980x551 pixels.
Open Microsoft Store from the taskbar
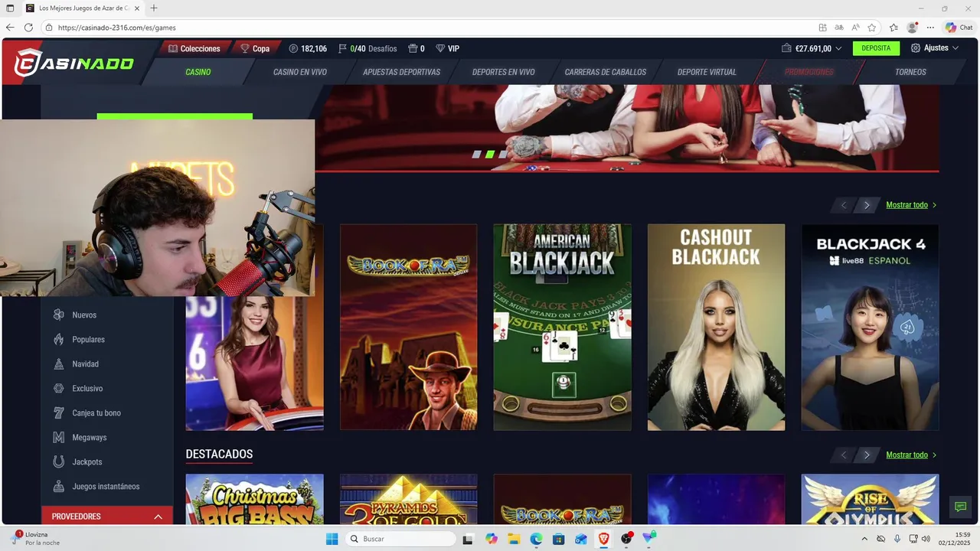tap(559, 539)
